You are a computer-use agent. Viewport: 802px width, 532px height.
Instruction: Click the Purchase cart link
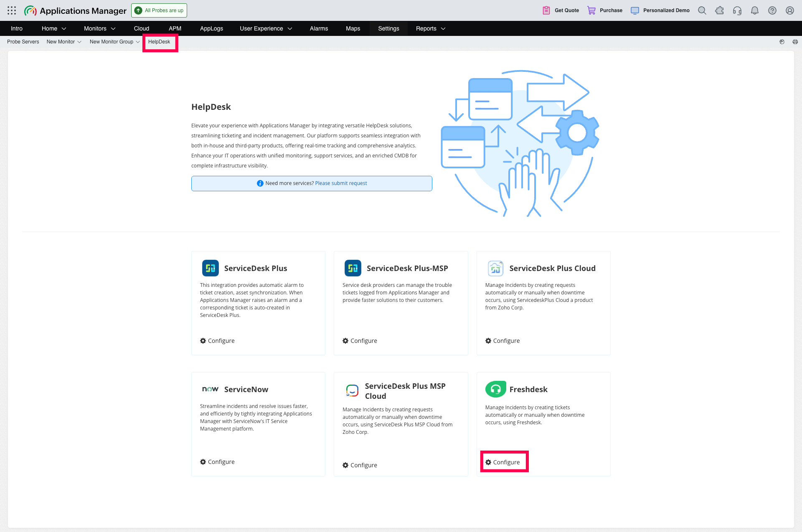coord(605,10)
